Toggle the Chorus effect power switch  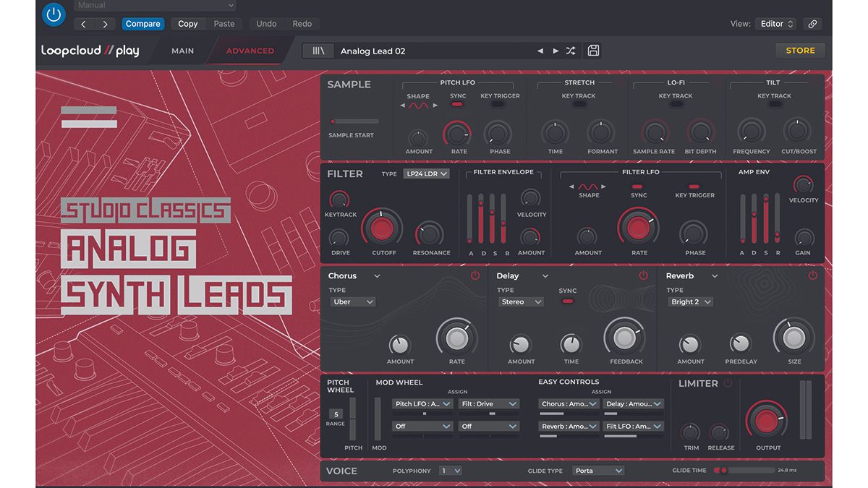(x=475, y=275)
